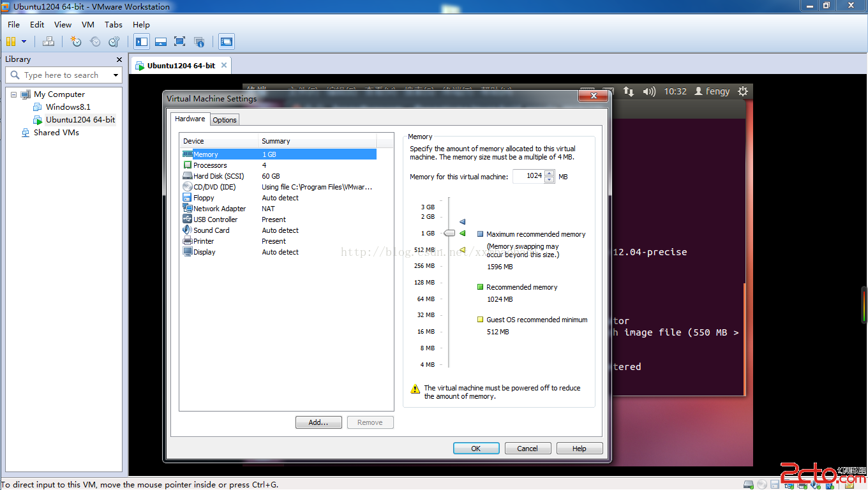Click the Add... hardware button

coord(318,422)
